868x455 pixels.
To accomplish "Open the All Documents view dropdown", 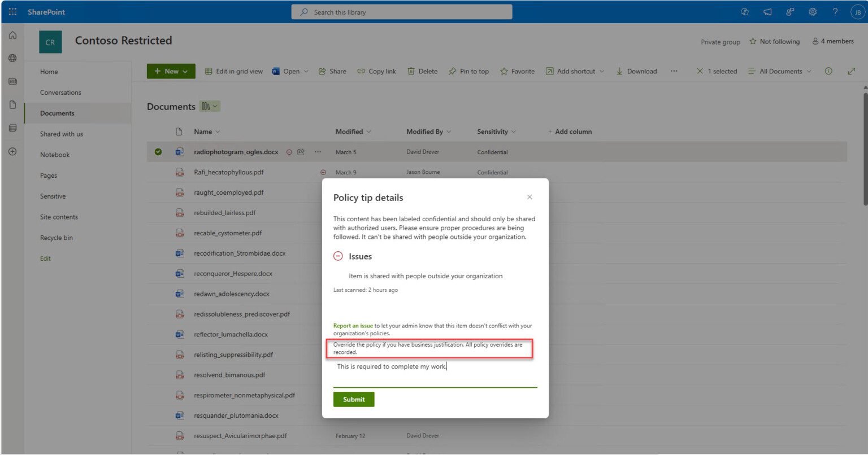I will coord(780,71).
